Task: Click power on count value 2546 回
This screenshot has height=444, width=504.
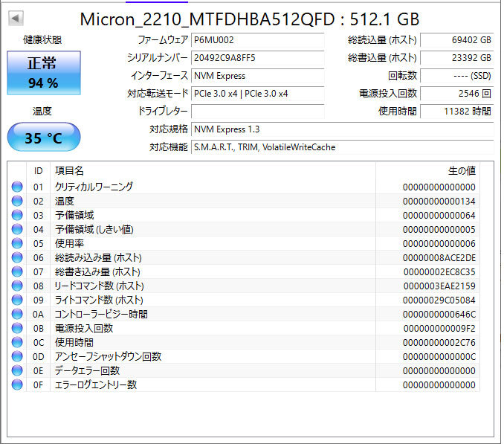Action: pyautogui.click(x=456, y=94)
